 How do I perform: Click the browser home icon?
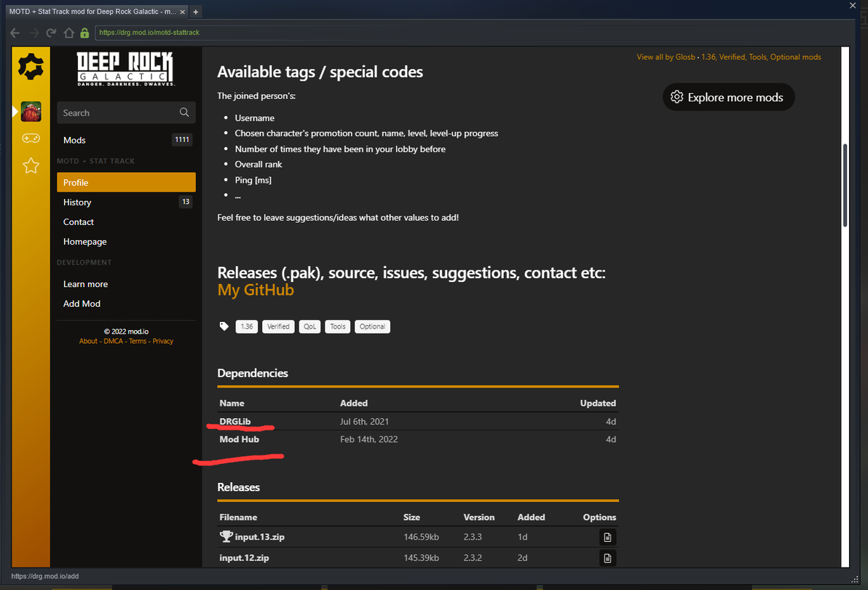(x=68, y=33)
